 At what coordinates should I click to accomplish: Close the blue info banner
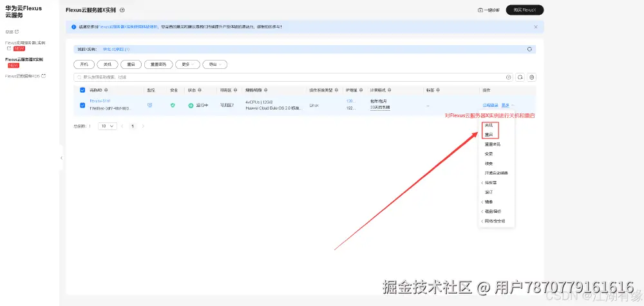[x=536, y=26]
